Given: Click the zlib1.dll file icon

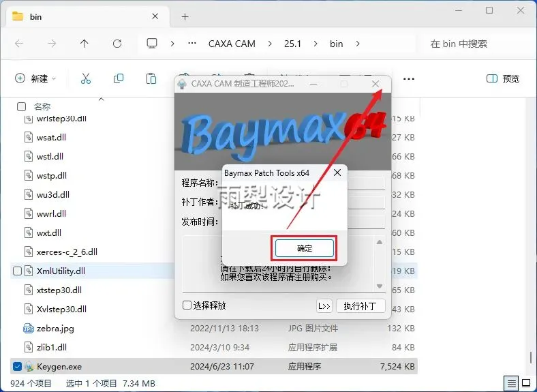Looking at the screenshot, I should 29,348.
